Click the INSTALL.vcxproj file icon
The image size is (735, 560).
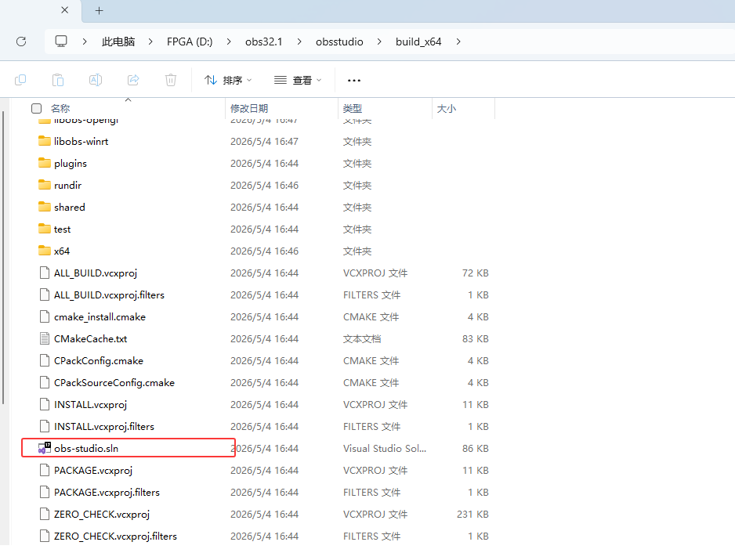click(x=45, y=404)
